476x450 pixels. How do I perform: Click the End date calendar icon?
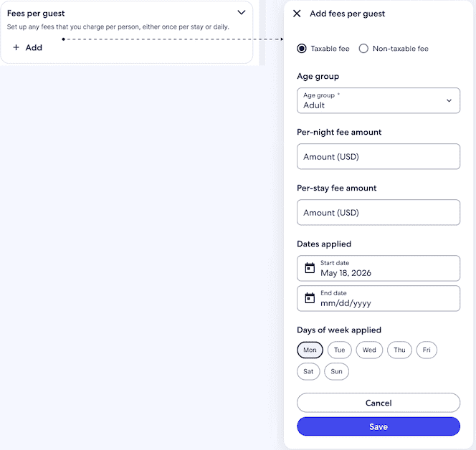click(x=310, y=298)
